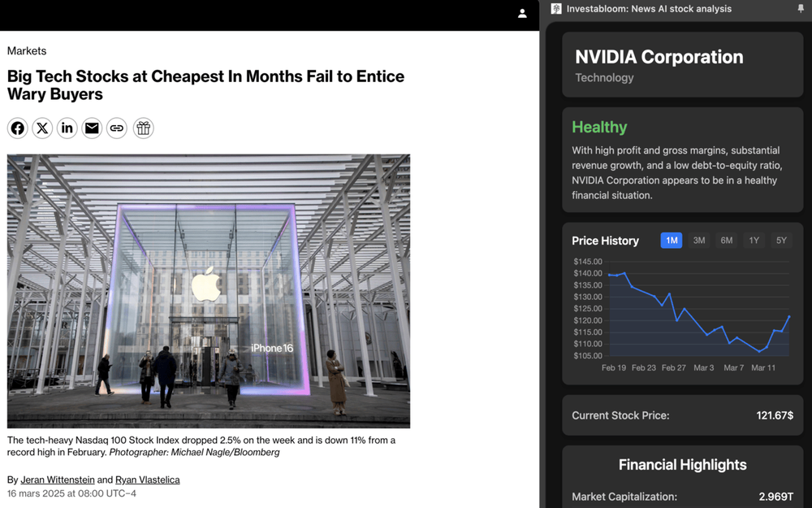Click the NVIDIA financial health description paragraph
This screenshot has height=508, width=812.
677,172
